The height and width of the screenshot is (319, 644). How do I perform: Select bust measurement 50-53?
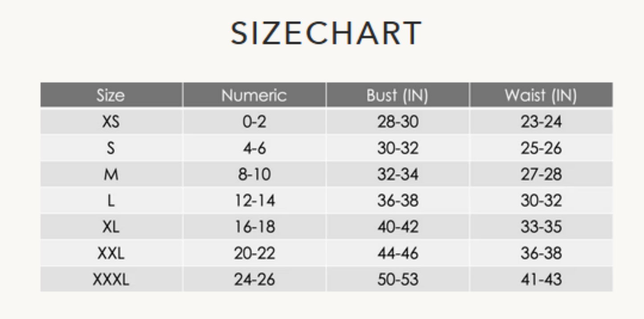point(398,280)
